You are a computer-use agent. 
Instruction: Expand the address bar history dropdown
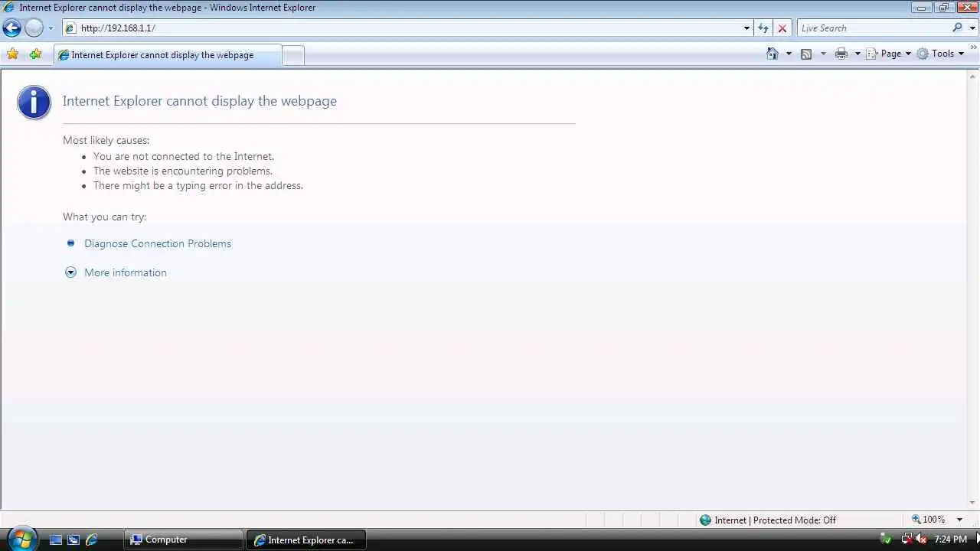point(747,28)
